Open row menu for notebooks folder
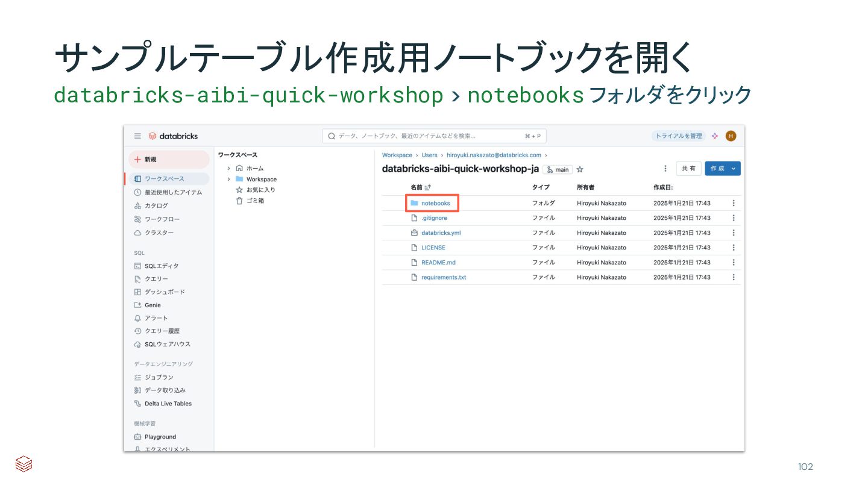868x488 pixels. (x=734, y=203)
